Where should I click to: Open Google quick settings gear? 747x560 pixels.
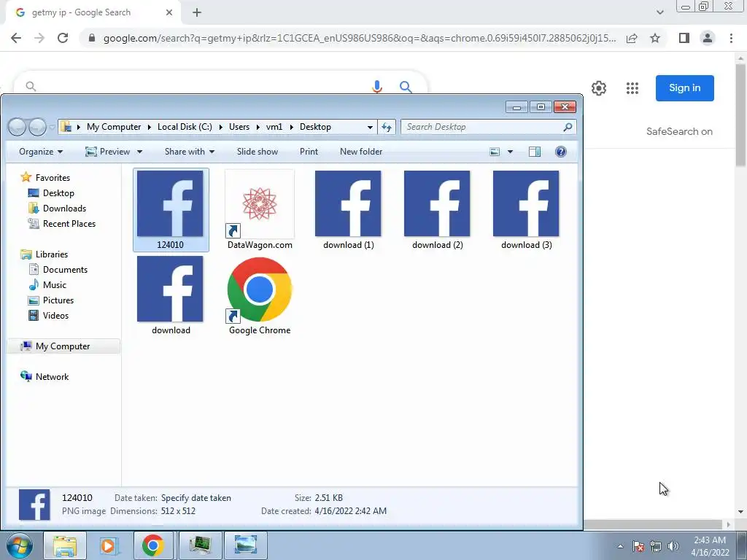[x=599, y=88]
